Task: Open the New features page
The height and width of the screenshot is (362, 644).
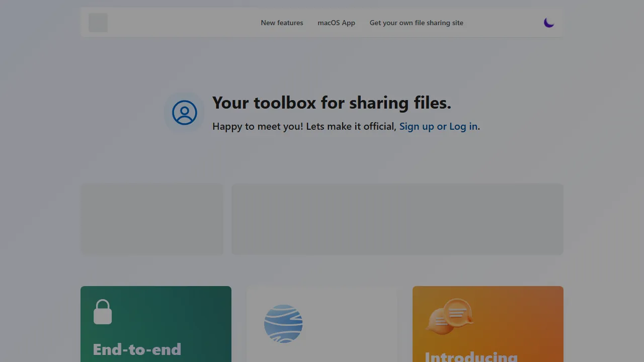Action: coord(282,23)
